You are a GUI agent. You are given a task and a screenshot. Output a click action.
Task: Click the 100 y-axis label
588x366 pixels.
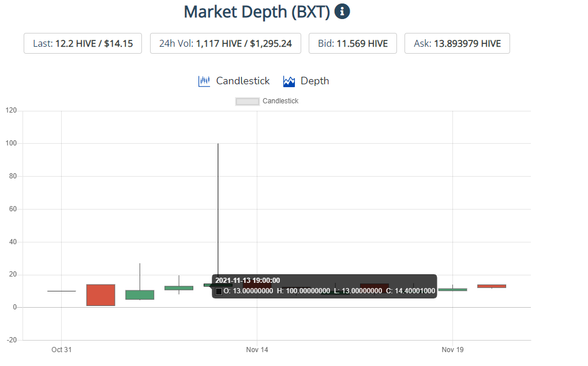11,143
